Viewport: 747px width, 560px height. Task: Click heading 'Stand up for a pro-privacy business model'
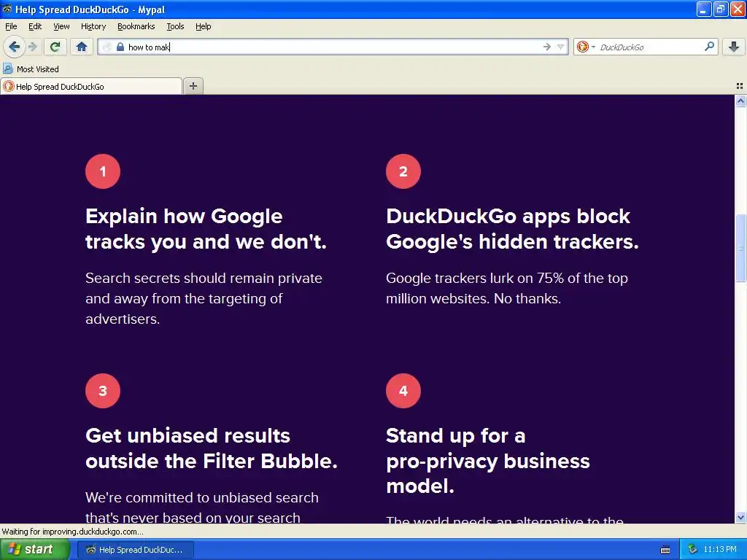[x=488, y=461]
